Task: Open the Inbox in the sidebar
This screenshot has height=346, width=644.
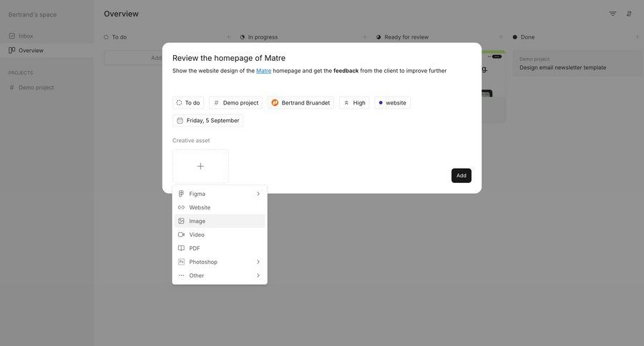Action: click(26, 36)
